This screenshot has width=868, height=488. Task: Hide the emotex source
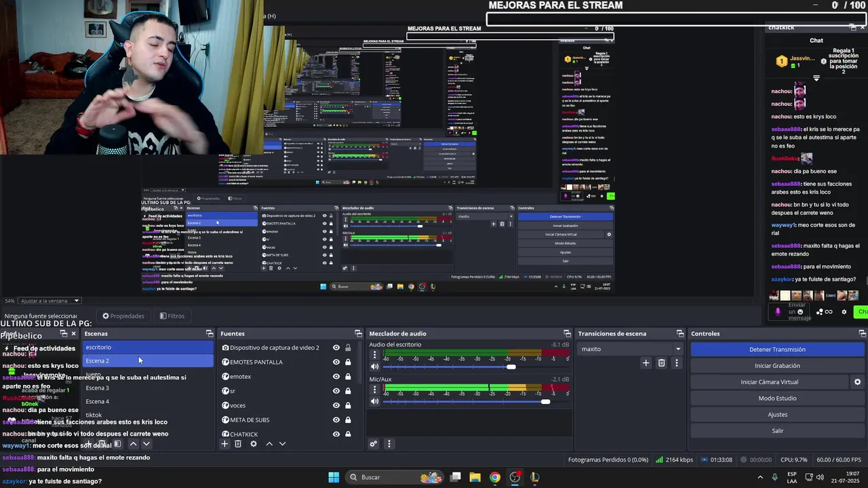(x=336, y=376)
